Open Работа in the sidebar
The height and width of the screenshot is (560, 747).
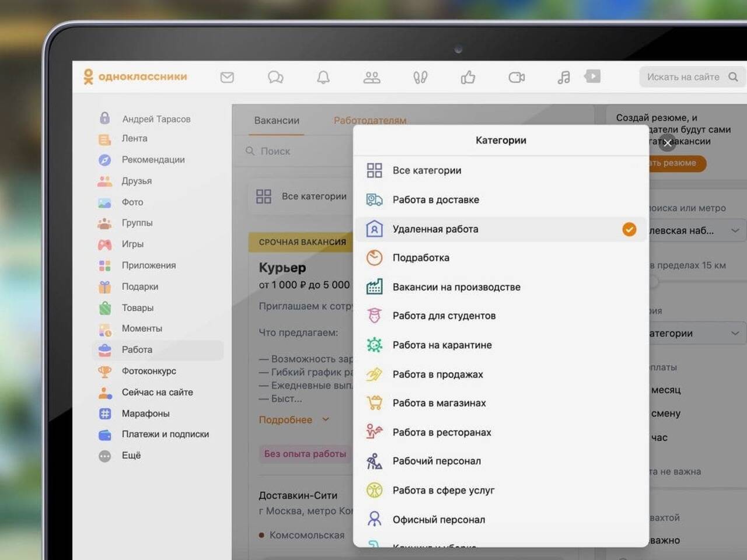158,350
